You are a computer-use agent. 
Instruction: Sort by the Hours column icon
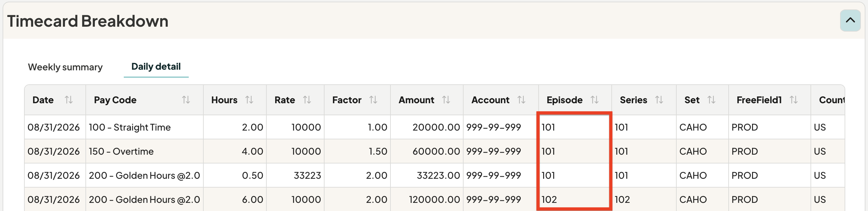[x=249, y=100]
